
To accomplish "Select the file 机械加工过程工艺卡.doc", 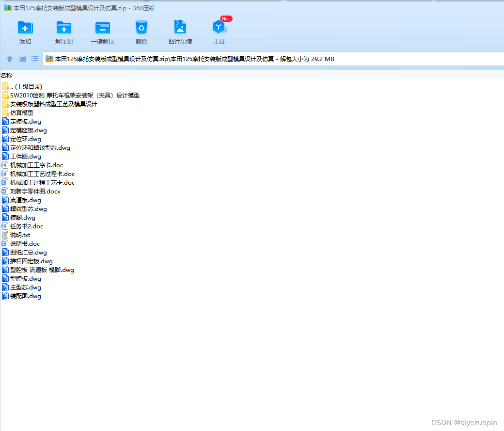I will pos(43,182).
